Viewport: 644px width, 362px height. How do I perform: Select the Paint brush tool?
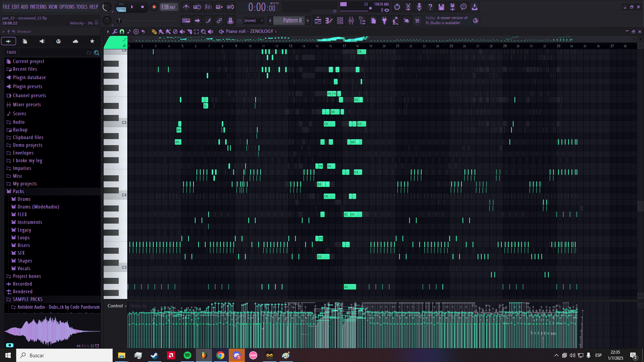click(x=161, y=32)
